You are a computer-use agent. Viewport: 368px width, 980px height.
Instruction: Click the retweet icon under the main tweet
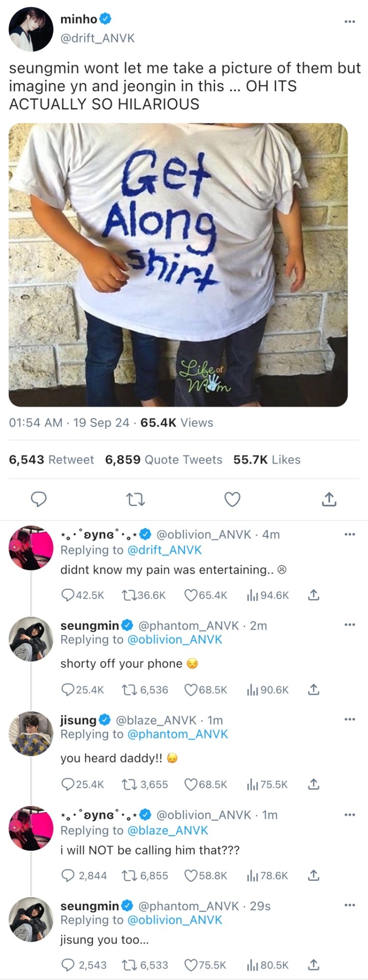point(135,499)
